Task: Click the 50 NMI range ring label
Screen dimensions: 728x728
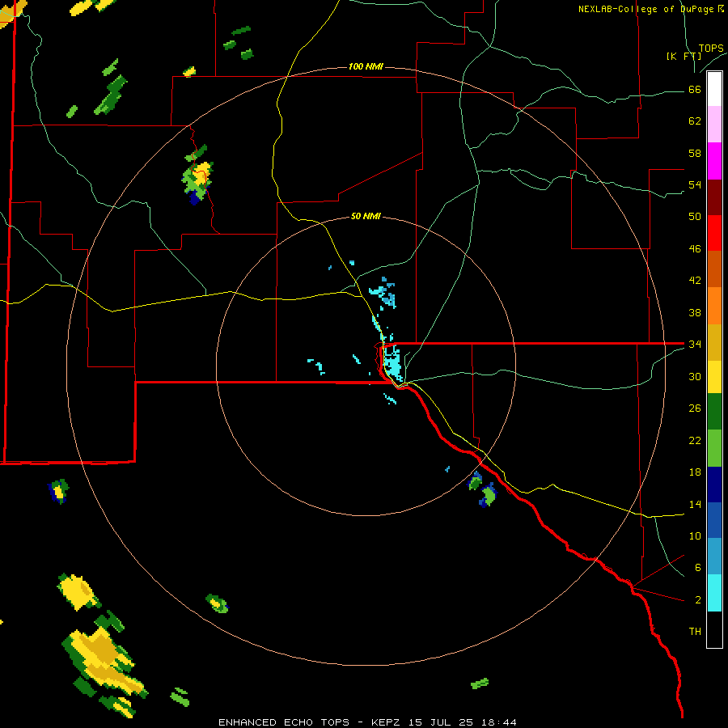Action: point(366,216)
